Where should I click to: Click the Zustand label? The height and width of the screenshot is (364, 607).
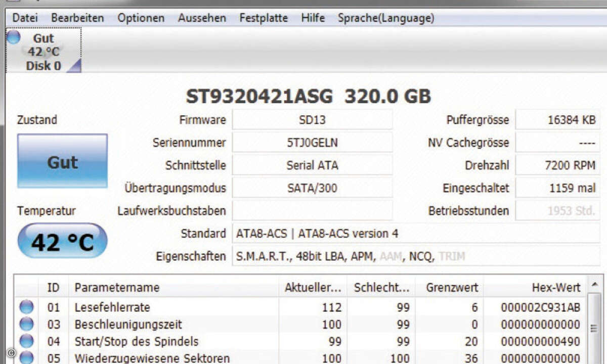pyautogui.click(x=37, y=120)
